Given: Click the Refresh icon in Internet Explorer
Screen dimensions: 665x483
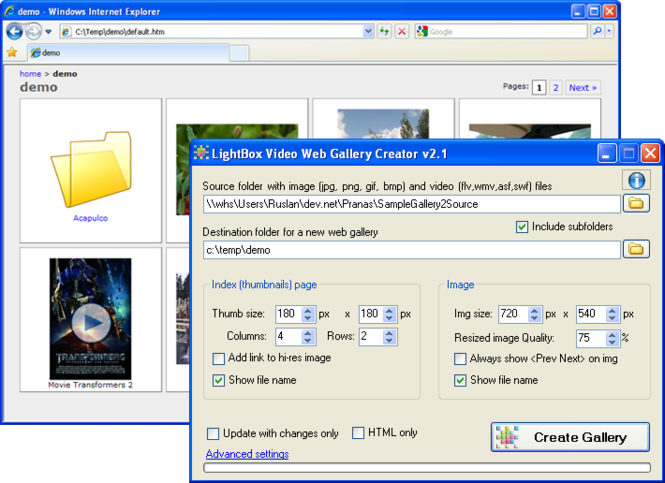Looking at the screenshot, I should [x=384, y=31].
